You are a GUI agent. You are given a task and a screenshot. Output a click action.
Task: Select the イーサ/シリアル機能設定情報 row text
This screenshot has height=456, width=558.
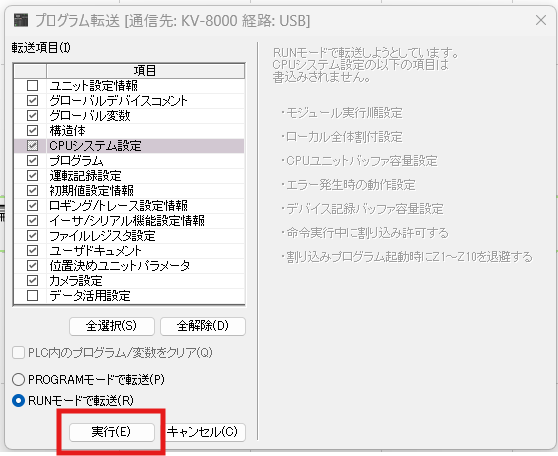[x=127, y=220]
